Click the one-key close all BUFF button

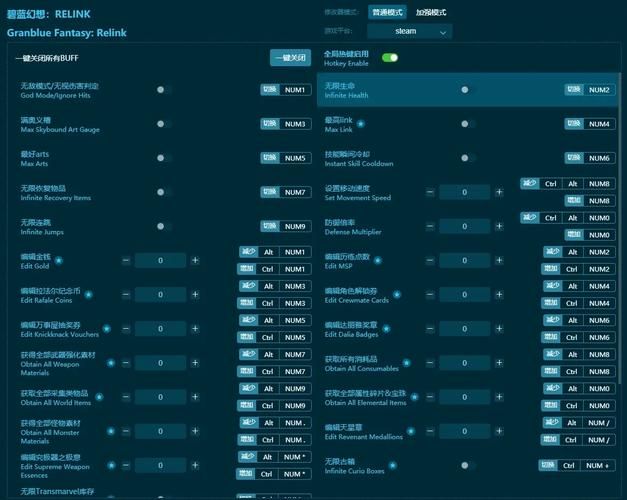tap(290, 58)
